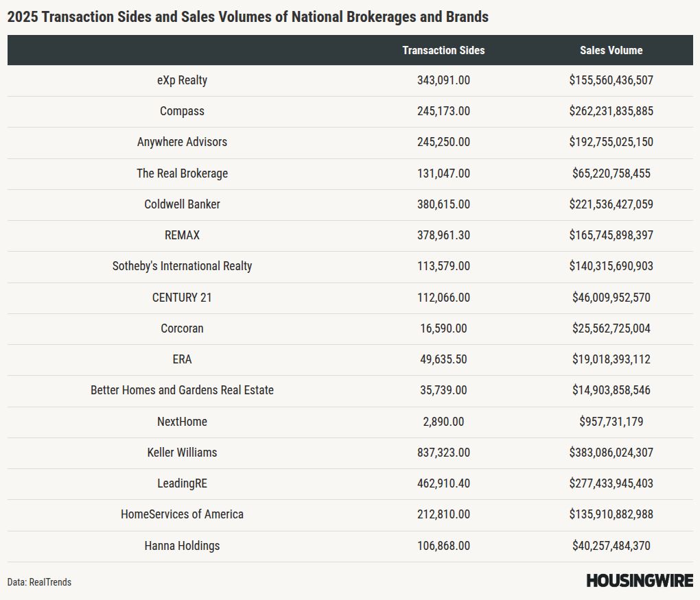
Task: Click the HousingWire logo
Action: (640, 581)
